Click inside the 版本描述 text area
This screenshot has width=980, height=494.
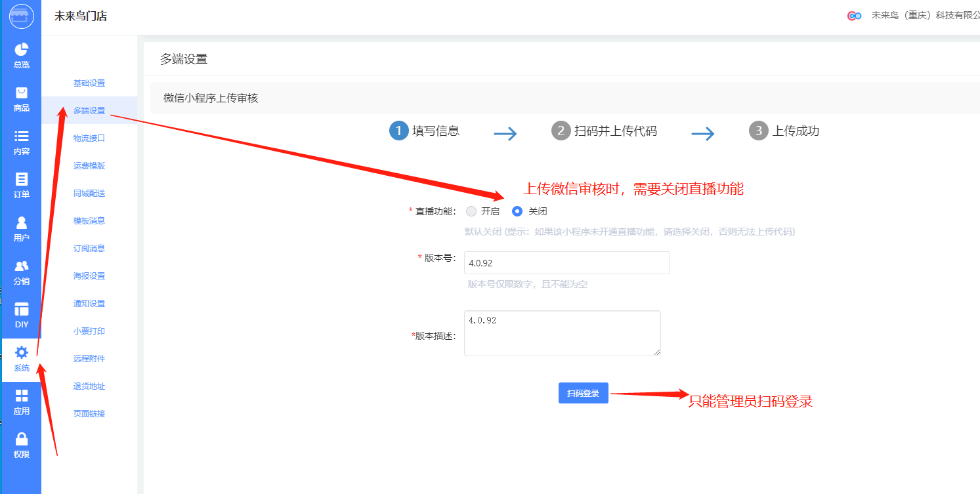click(x=562, y=333)
